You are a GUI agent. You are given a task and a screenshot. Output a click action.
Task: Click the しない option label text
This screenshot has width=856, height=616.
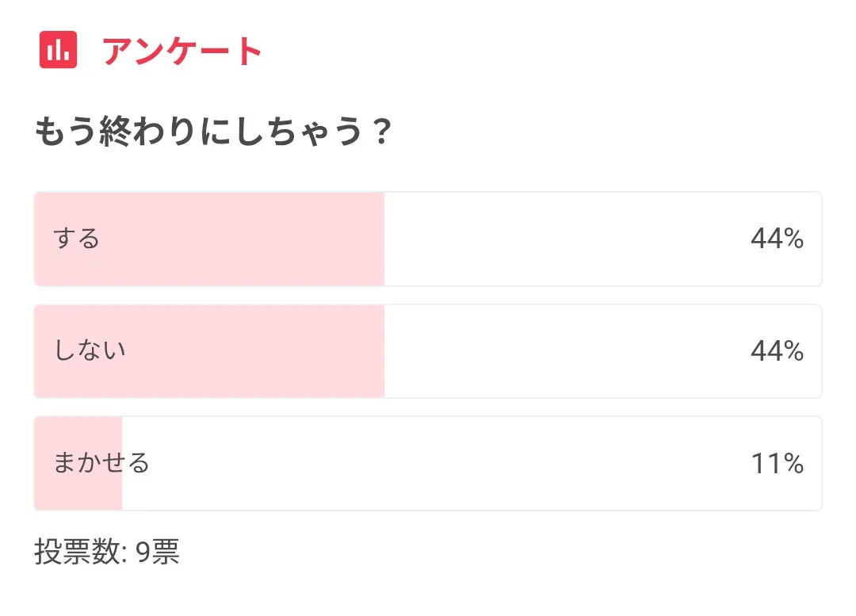point(90,351)
